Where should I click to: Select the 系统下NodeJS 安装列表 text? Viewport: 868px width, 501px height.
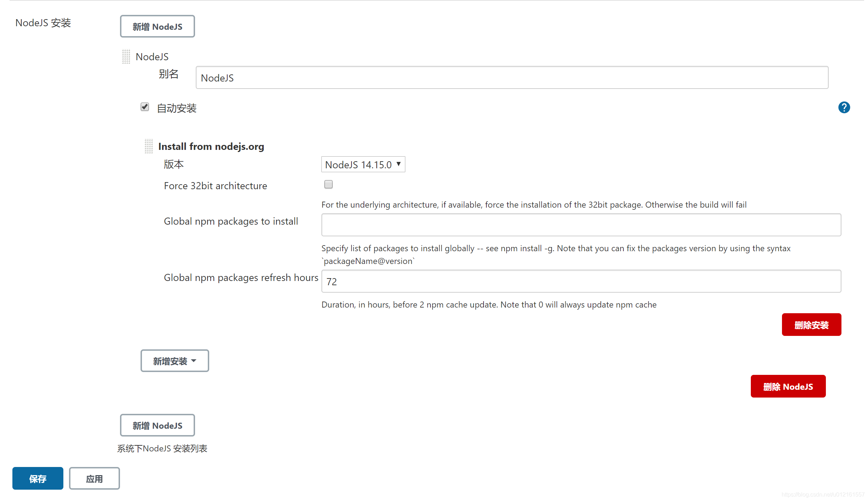(x=162, y=448)
